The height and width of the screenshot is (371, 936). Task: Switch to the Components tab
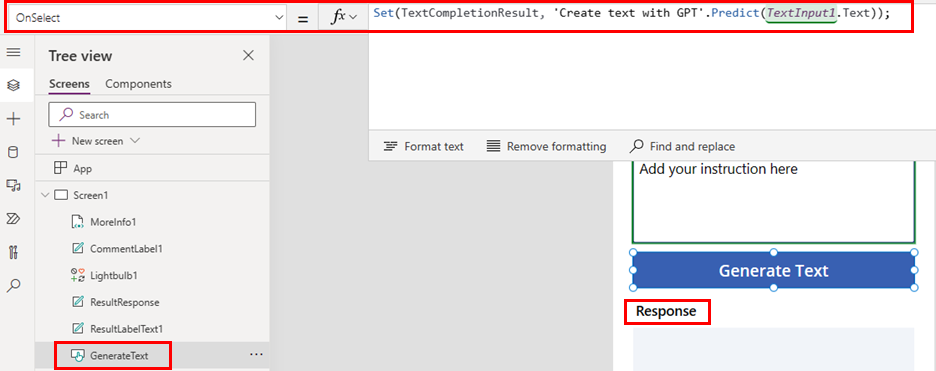tap(138, 84)
